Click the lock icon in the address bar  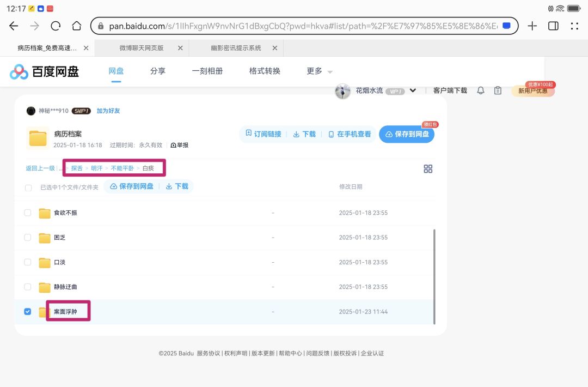[x=101, y=26]
